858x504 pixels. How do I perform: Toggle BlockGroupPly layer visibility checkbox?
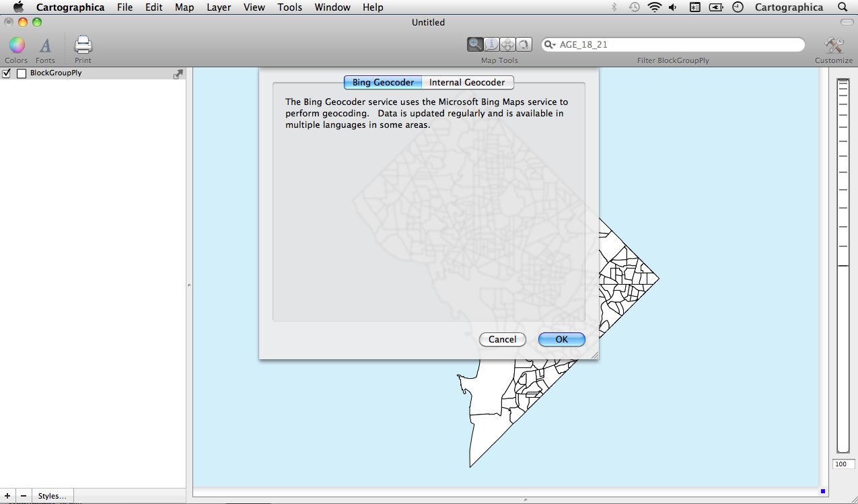pos(7,73)
